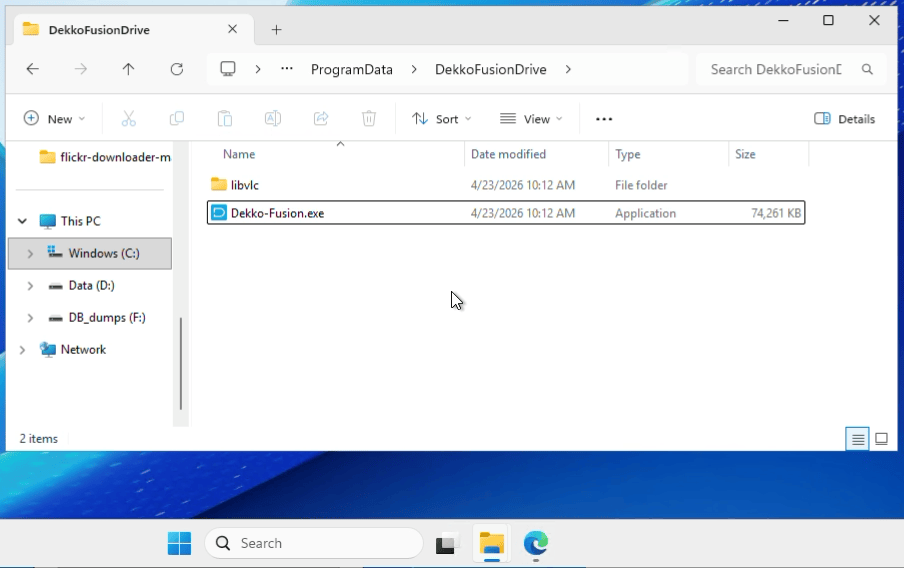Open the ProgramData breadcrumb
This screenshot has width=904, height=568.
352,69
